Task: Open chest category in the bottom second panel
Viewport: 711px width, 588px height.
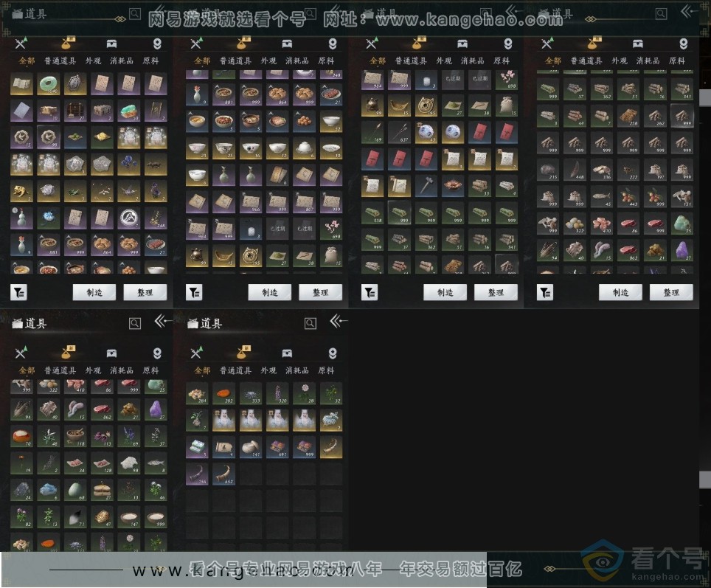Action: pos(287,353)
